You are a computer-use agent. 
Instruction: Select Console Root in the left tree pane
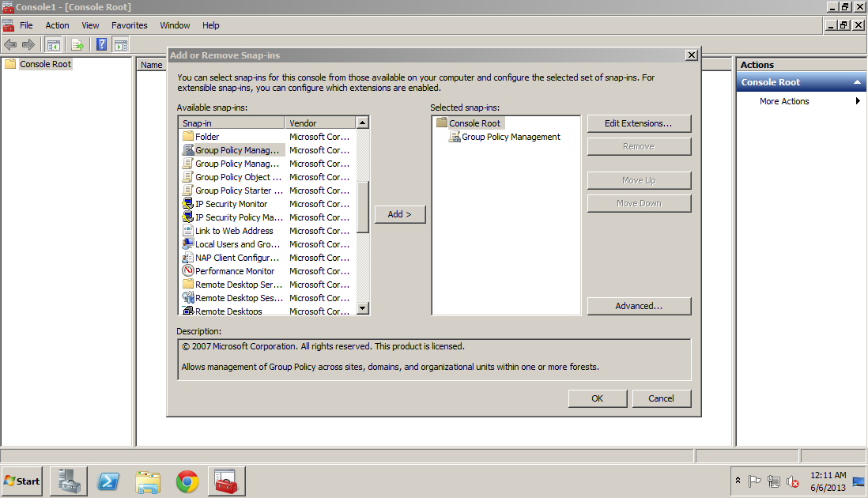click(45, 64)
